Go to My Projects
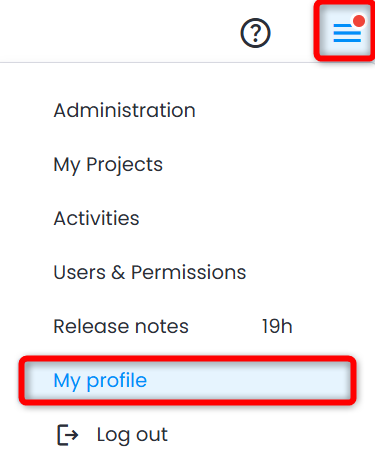The image size is (375, 474). (108, 165)
